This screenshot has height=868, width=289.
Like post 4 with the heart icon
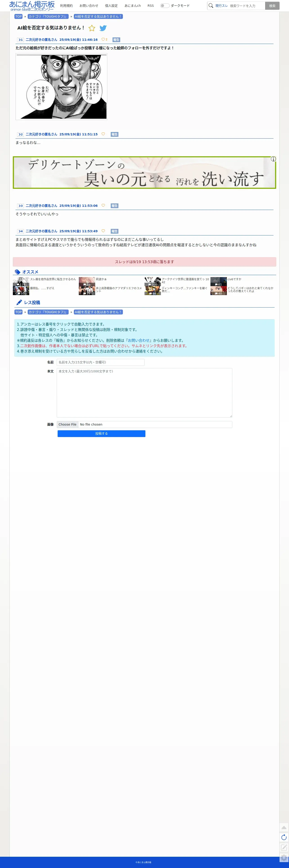click(x=103, y=231)
